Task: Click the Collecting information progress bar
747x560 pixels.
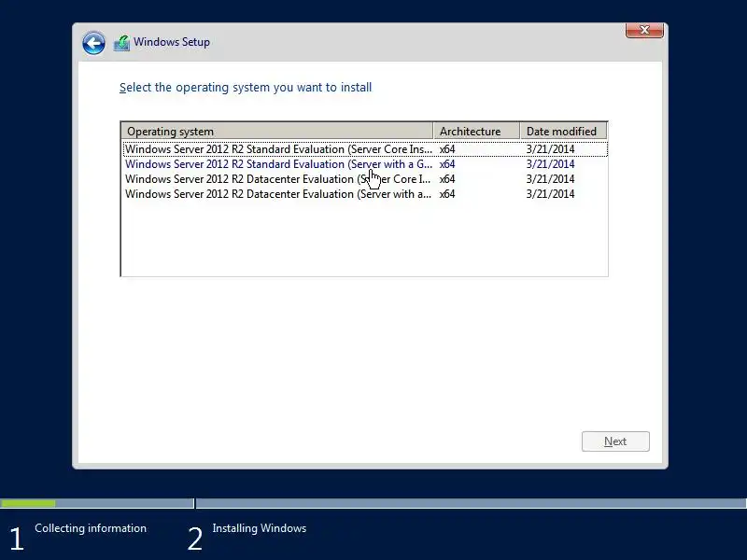Action: tap(97, 503)
